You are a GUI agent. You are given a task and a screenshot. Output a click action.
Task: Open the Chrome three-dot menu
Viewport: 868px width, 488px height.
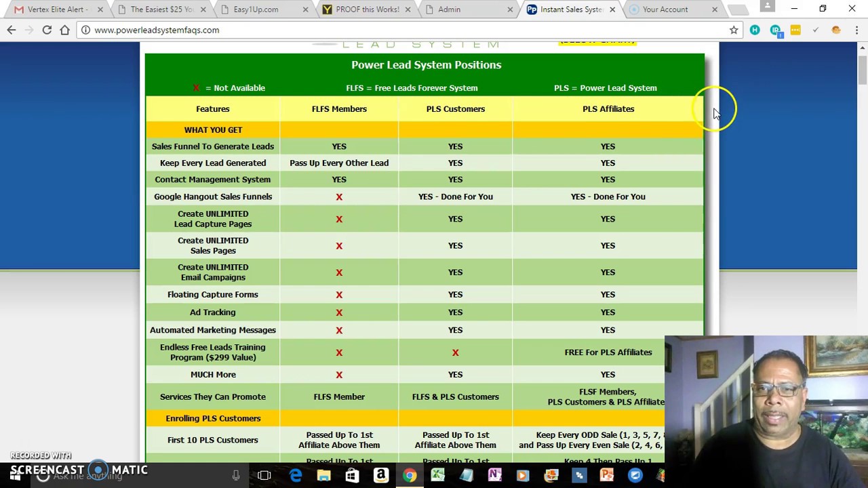(856, 30)
